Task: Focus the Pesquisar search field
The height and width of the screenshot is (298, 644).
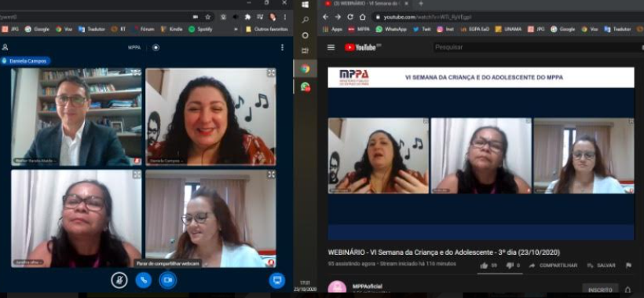Action: pyautogui.click(x=538, y=47)
